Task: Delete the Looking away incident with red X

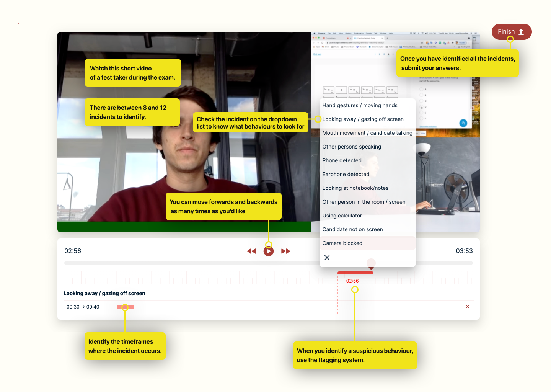Action: [x=467, y=307]
